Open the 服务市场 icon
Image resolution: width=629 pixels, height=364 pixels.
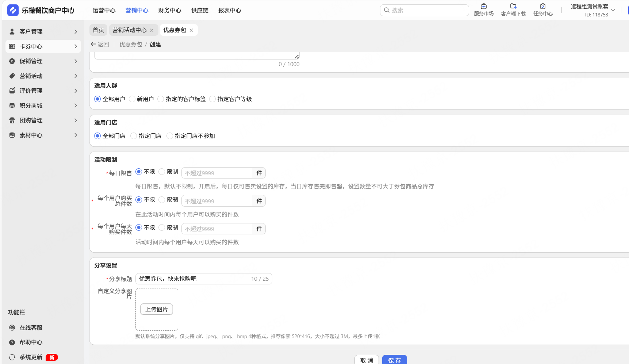pyautogui.click(x=484, y=6)
